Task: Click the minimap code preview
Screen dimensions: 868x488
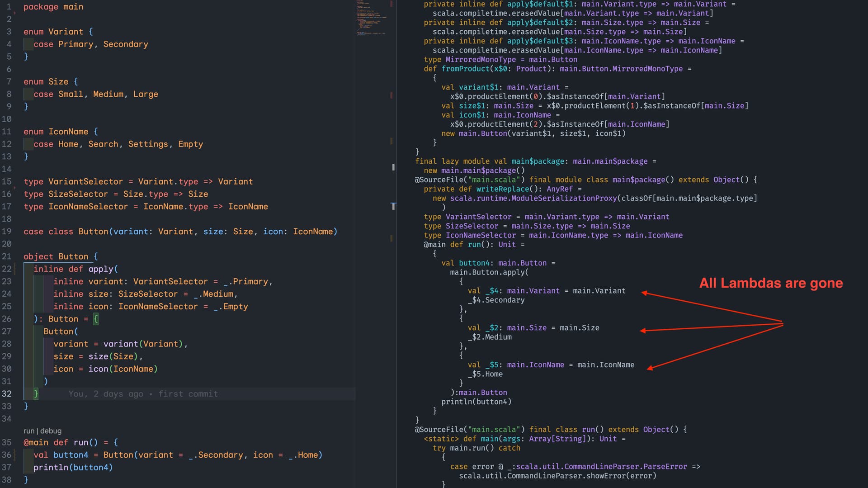Action: coord(371,18)
